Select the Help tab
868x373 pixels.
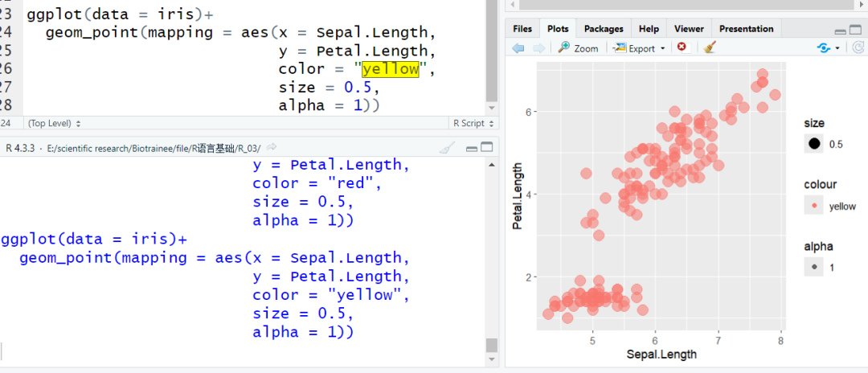649,29
